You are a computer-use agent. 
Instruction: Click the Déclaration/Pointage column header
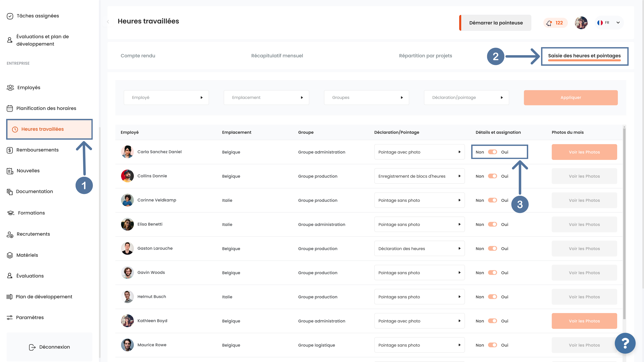(396, 132)
